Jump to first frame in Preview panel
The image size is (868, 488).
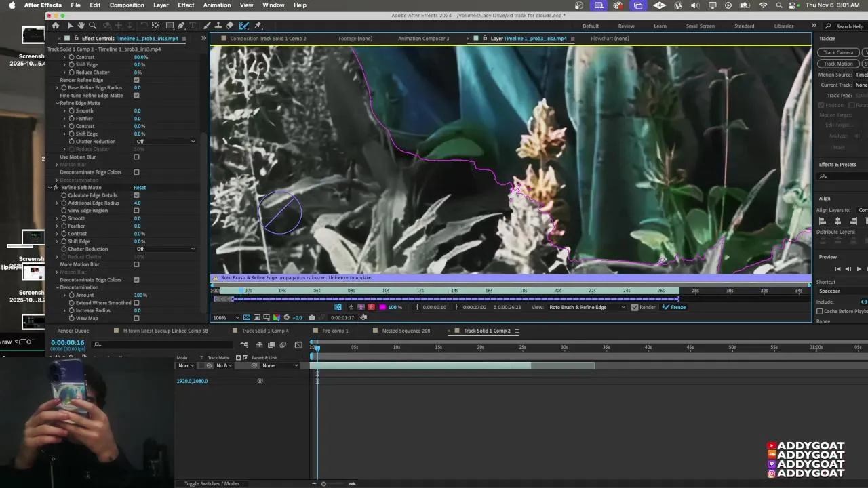tap(837, 269)
